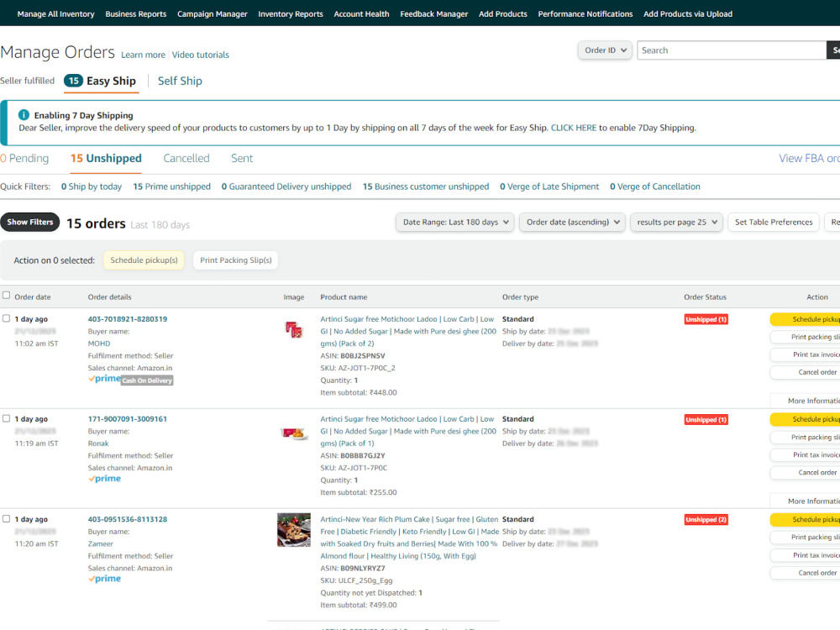
Task: Open the View FBA orders link
Action: (x=809, y=158)
